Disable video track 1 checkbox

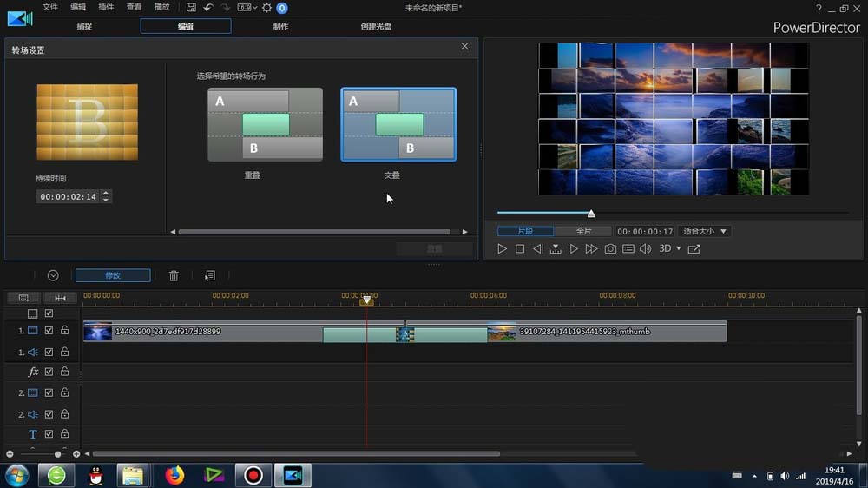point(49,331)
